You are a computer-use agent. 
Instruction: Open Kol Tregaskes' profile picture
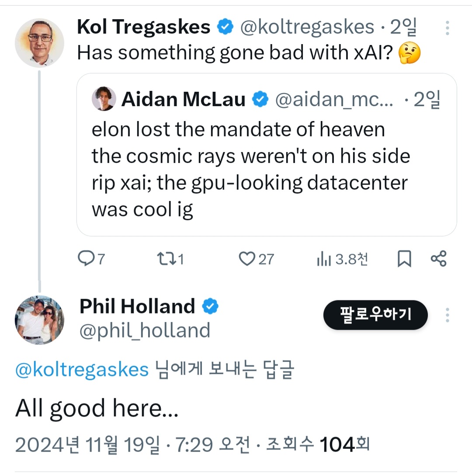(39, 43)
